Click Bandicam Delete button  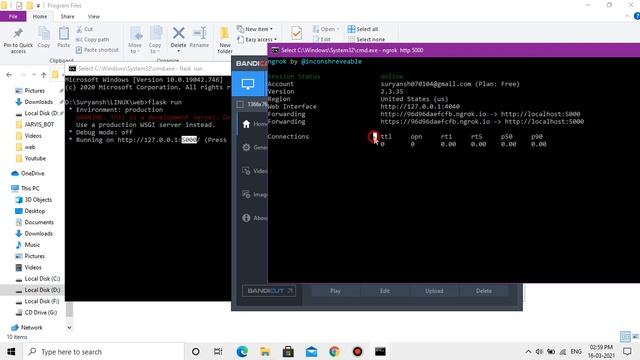pos(484,291)
